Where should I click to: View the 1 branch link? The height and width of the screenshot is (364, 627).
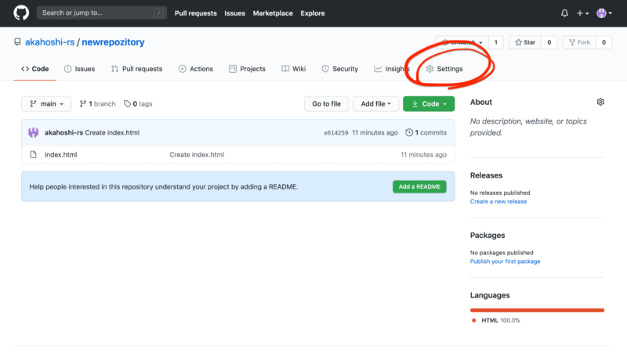97,104
